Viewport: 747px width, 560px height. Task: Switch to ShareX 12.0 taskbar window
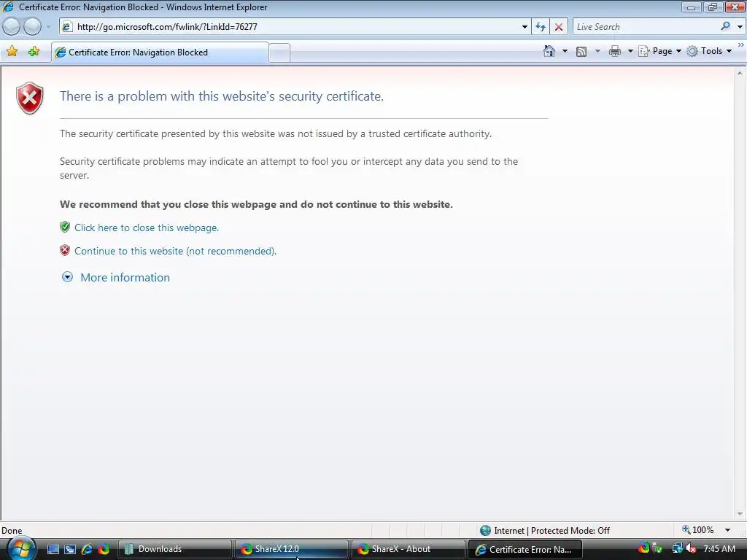[x=292, y=550]
